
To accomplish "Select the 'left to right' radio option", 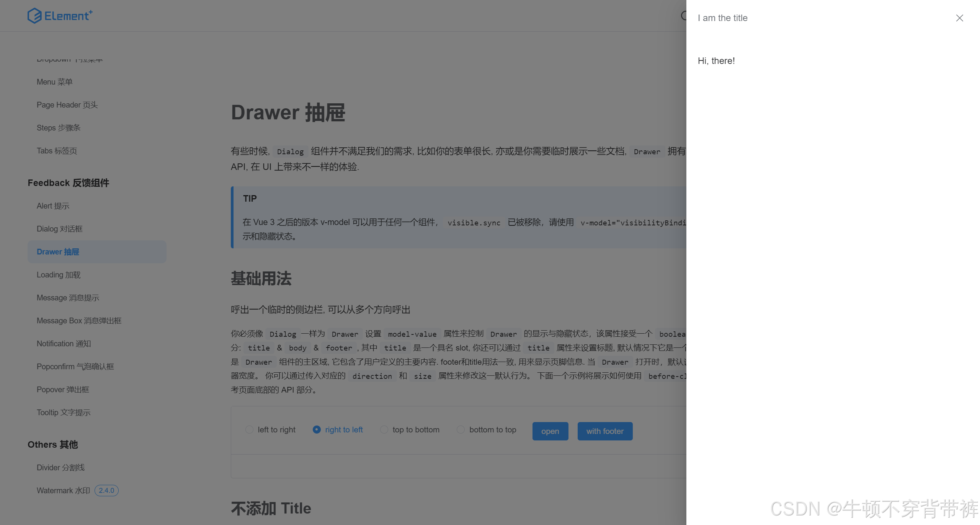I will [x=250, y=430].
